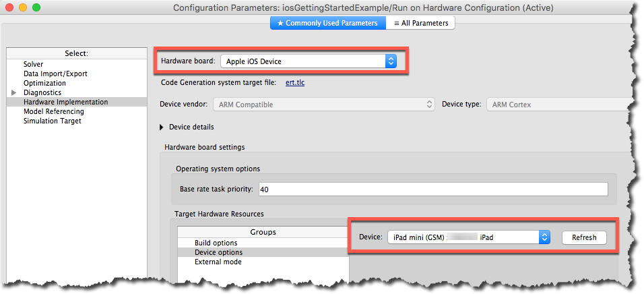
Task: Select Simulation Target category
Action: (52, 121)
